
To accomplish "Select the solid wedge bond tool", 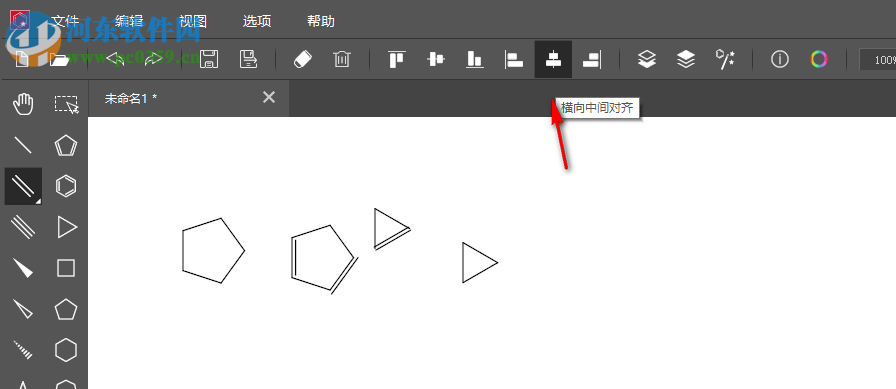I will click(x=23, y=268).
